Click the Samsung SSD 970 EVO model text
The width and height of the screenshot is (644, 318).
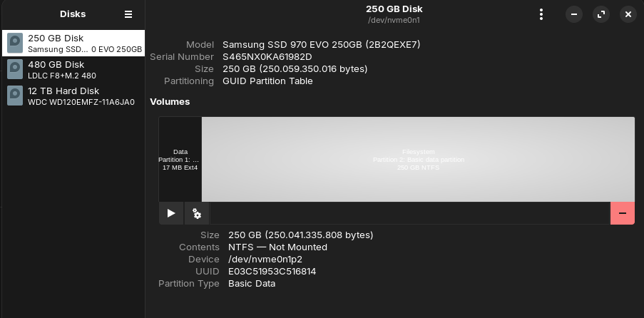(321, 45)
